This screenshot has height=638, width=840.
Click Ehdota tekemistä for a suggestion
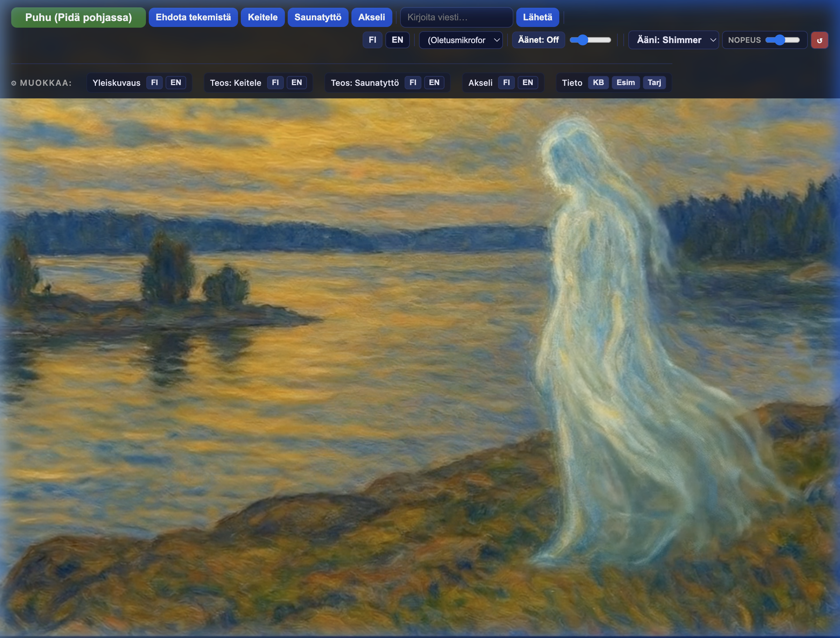[x=193, y=17]
